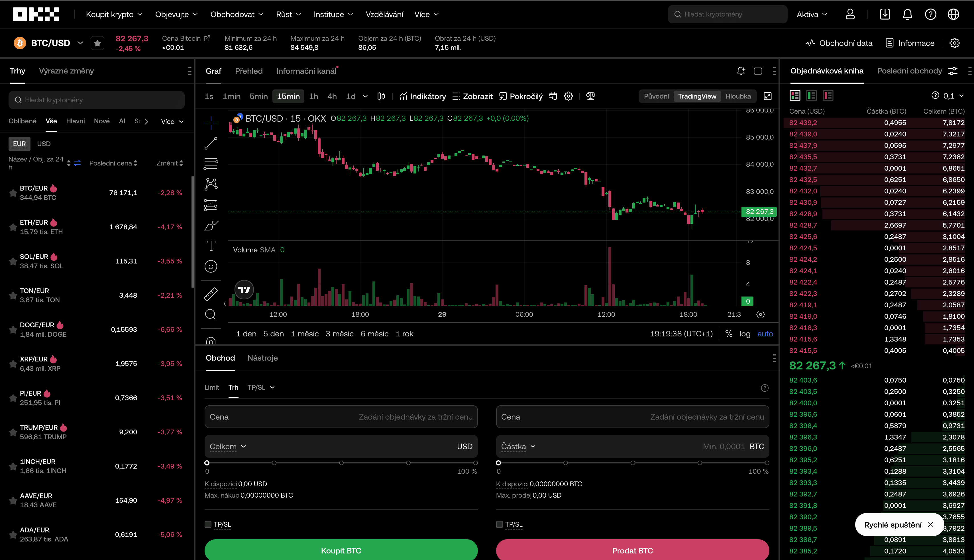Create a chart price alert

(x=741, y=71)
